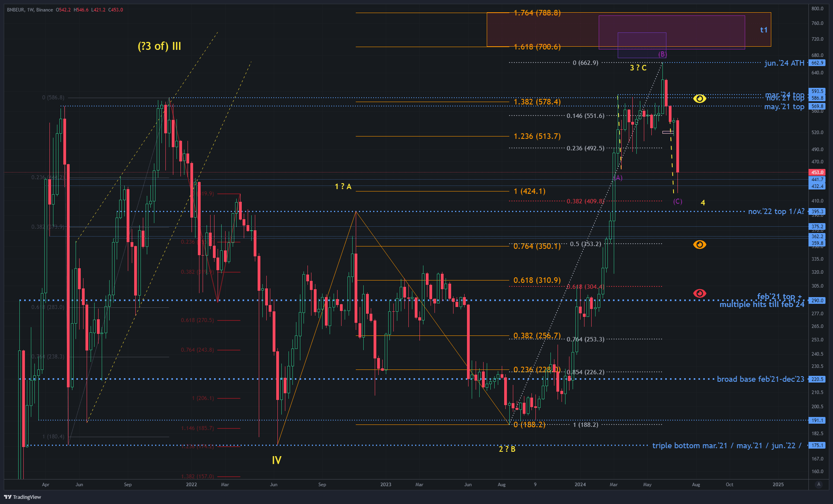This screenshot has height=504, width=833.
Task: Click the yellow eye icon near 586.8
Action: (699, 99)
